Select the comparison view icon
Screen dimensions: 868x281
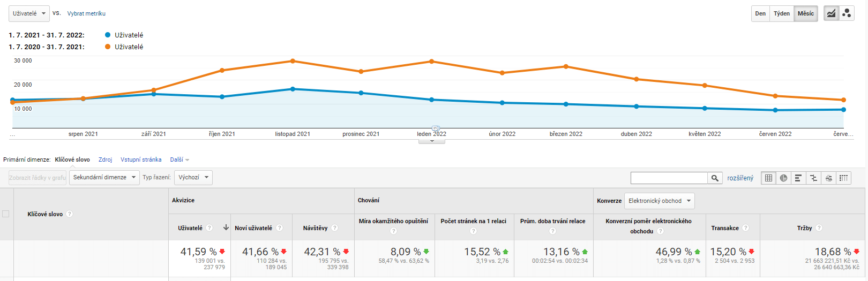point(813,178)
